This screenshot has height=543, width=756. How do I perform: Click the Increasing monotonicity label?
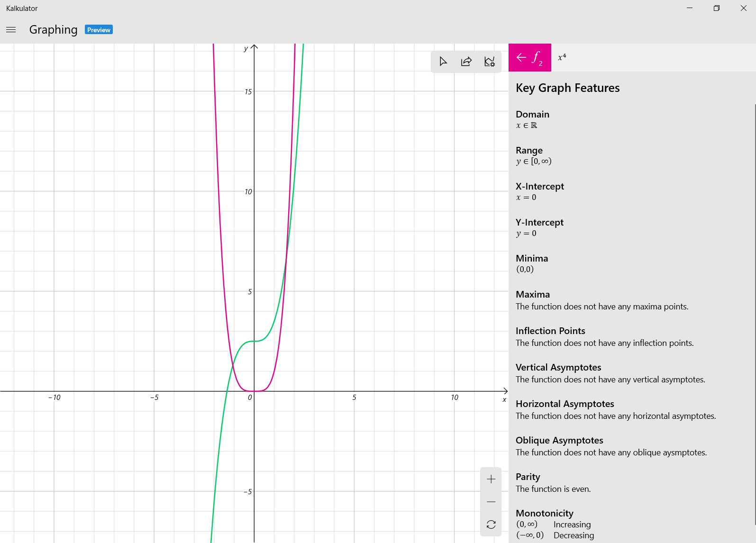click(572, 525)
